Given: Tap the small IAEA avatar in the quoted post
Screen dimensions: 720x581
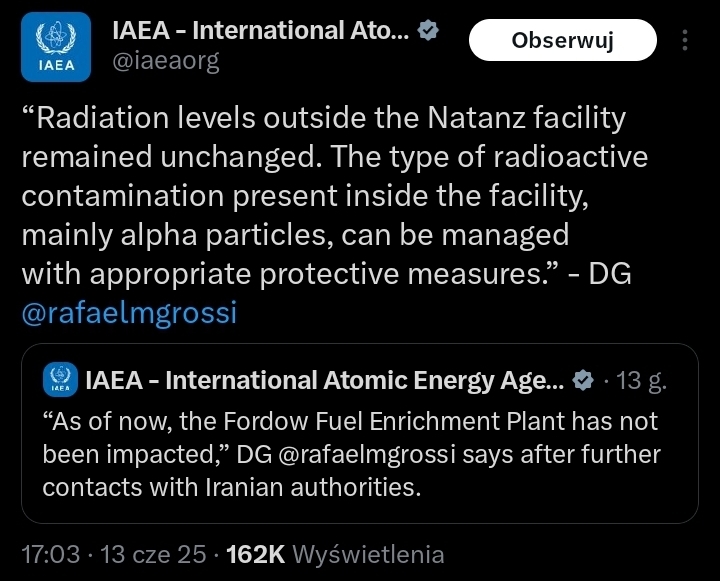Looking at the screenshot, I should 61,380.
